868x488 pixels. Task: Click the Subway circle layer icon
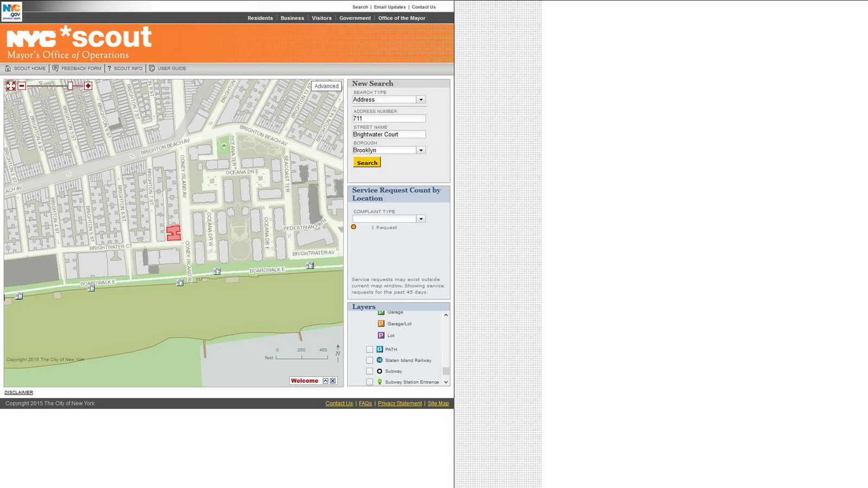tap(380, 371)
